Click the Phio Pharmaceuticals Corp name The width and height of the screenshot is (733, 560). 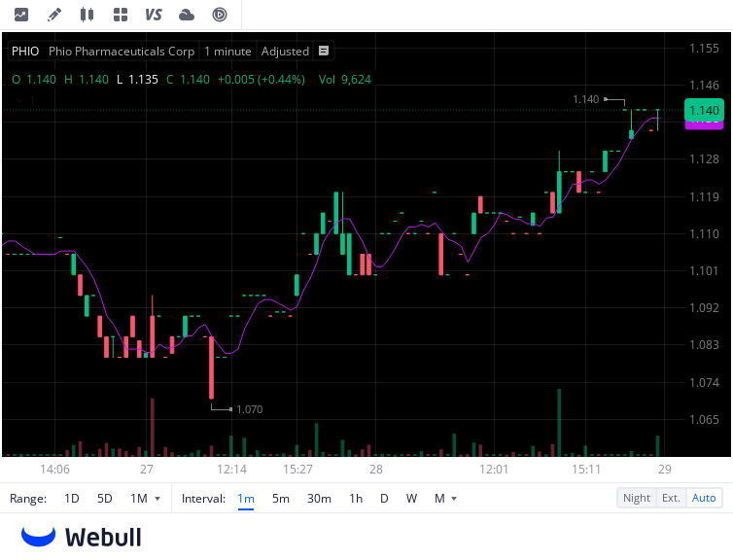pyautogui.click(x=122, y=51)
